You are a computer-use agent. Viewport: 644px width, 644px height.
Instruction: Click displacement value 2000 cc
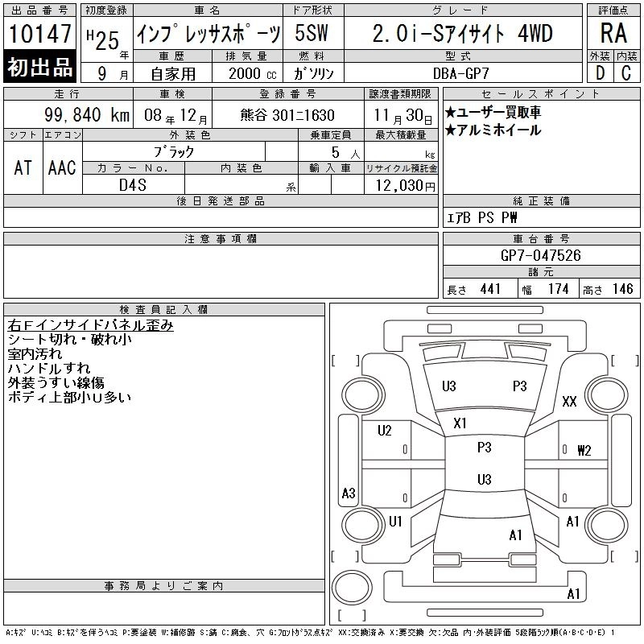253,73
